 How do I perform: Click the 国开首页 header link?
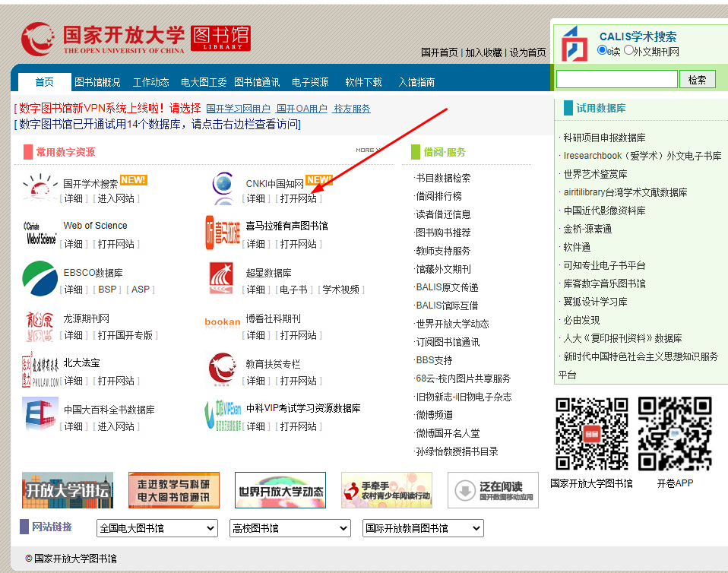point(439,52)
